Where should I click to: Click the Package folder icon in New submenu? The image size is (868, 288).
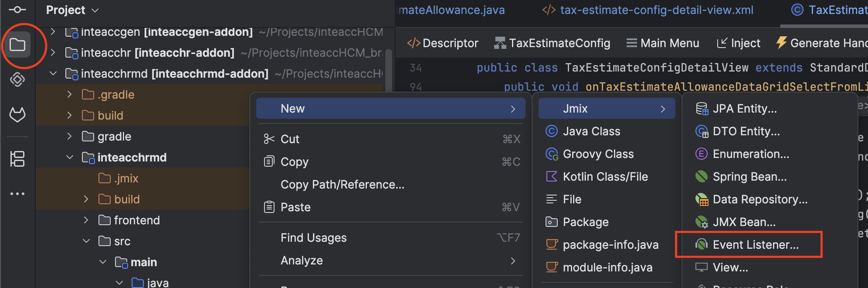pos(552,222)
